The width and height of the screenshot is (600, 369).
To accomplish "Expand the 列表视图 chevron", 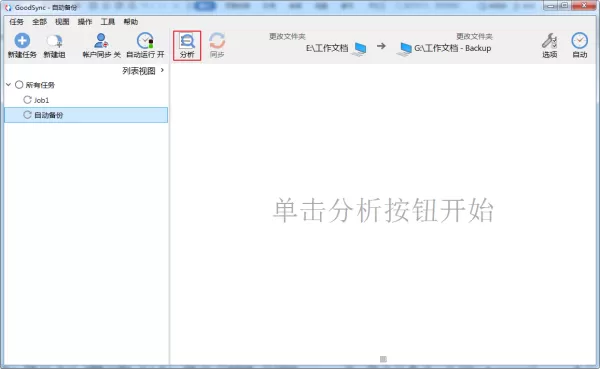I will click(x=162, y=70).
